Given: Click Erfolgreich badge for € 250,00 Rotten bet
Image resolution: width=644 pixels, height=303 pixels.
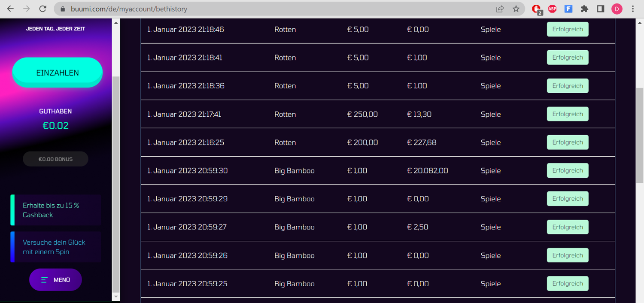Looking at the screenshot, I should pos(567,114).
